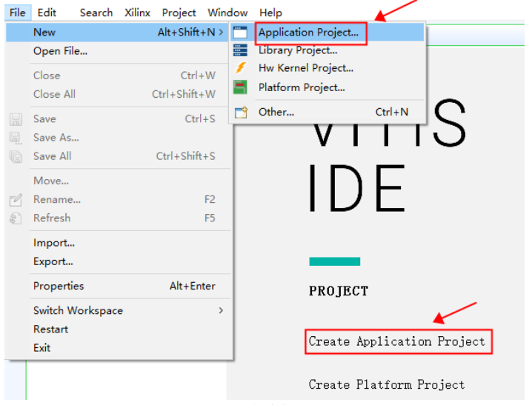Choose Open File... menu entry

pyautogui.click(x=117, y=51)
